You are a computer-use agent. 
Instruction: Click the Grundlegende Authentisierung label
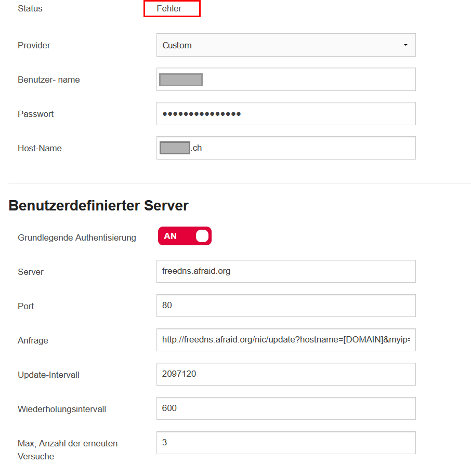[77, 237]
